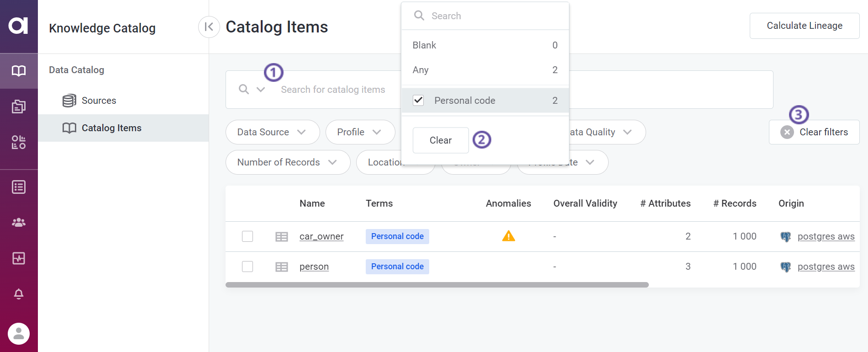
Task: Select the person row checkbox
Action: click(247, 267)
